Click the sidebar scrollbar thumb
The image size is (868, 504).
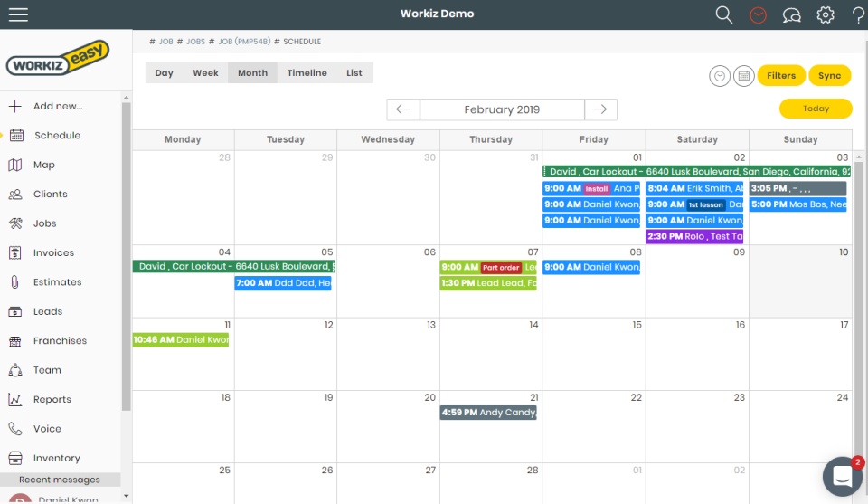127,256
